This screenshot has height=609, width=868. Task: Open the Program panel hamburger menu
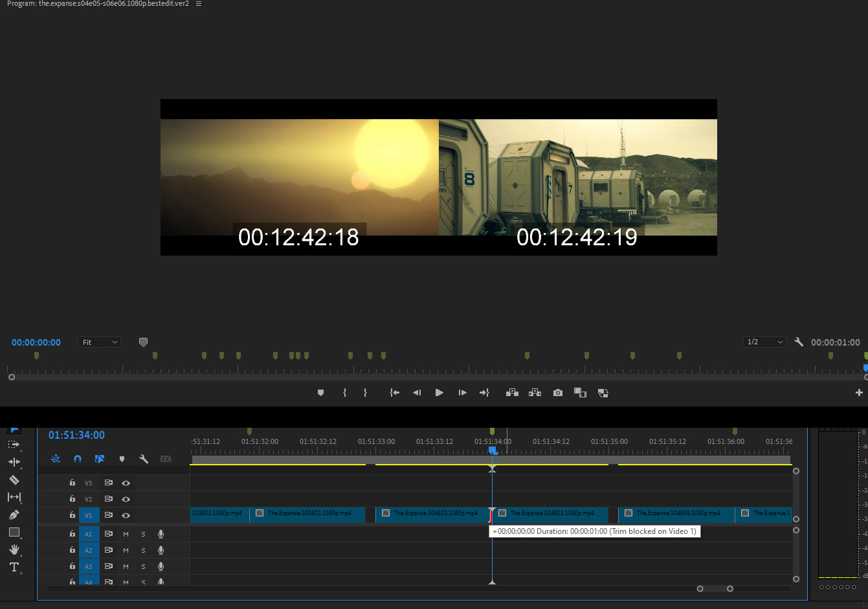[x=199, y=4]
